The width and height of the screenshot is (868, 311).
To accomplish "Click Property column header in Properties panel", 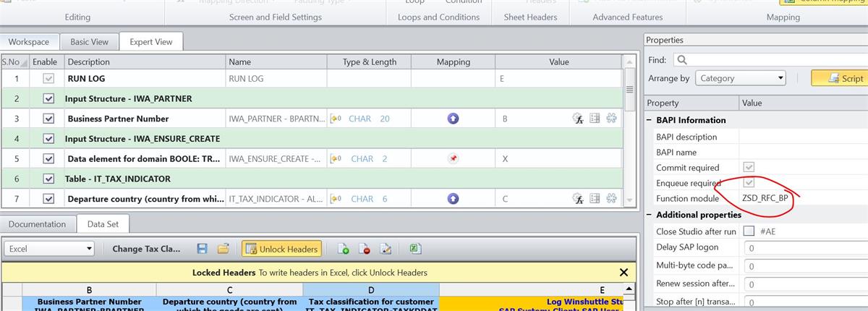I will (x=692, y=103).
